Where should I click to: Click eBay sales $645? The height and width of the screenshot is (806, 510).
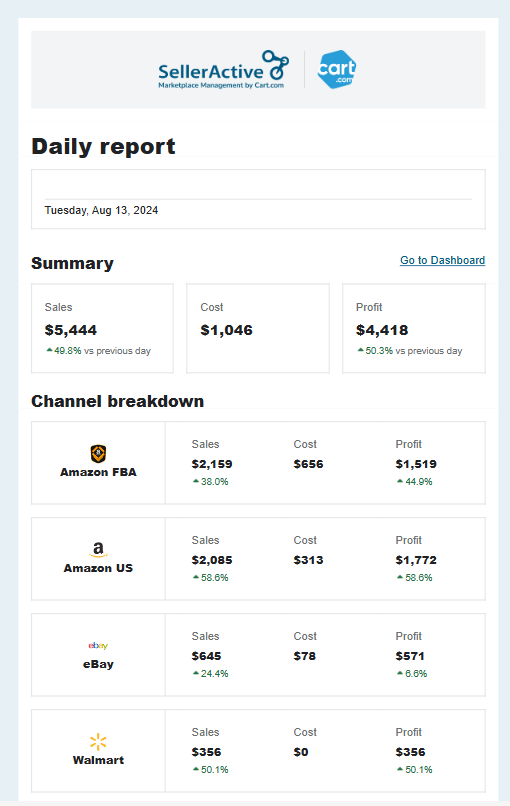(x=206, y=656)
